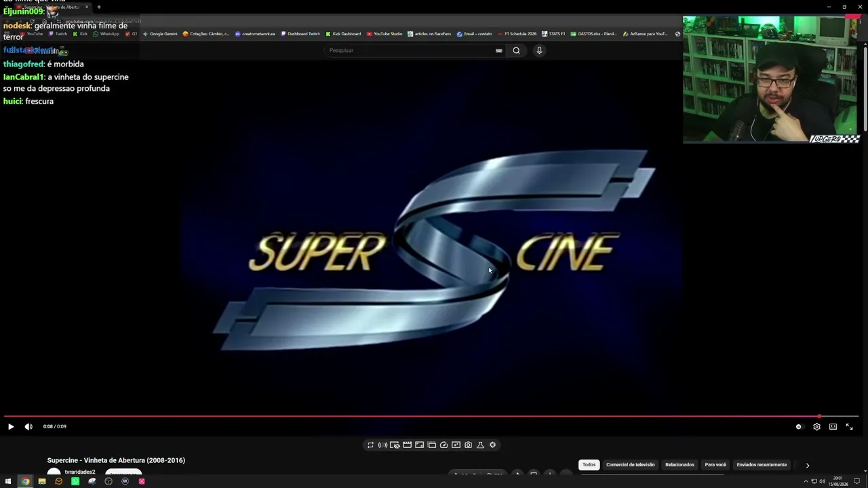Open the Kick Dashboard bookmark
This screenshot has width=868, height=488.
343,34
